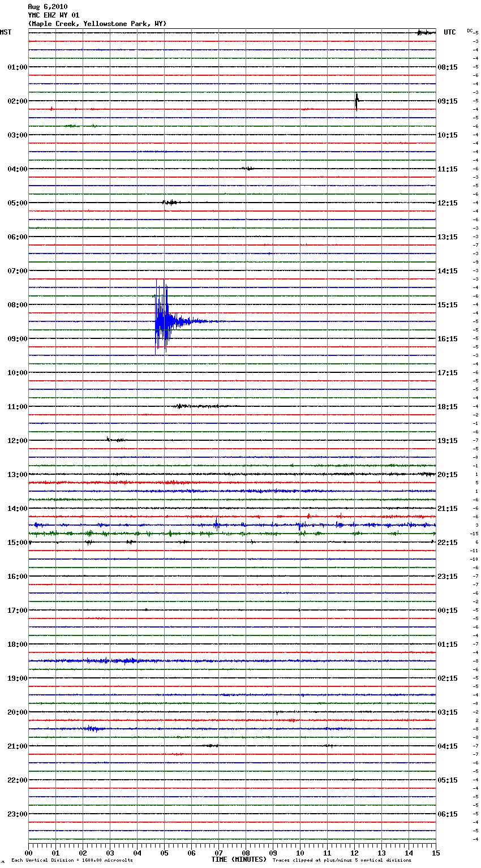481x868 pixels.
Task: Click the "13:15" UTC time label
Action: (448, 237)
